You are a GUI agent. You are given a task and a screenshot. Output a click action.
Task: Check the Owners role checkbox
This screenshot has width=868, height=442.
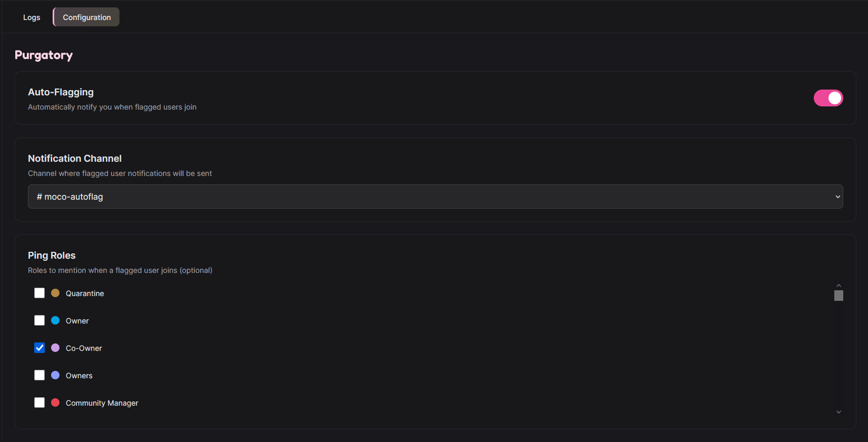point(39,375)
